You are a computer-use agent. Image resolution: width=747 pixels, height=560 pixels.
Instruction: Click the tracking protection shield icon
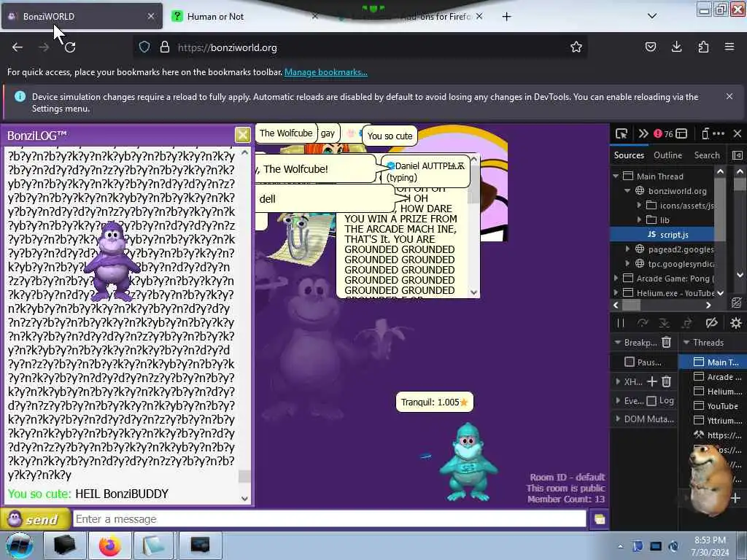[x=144, y=47]
